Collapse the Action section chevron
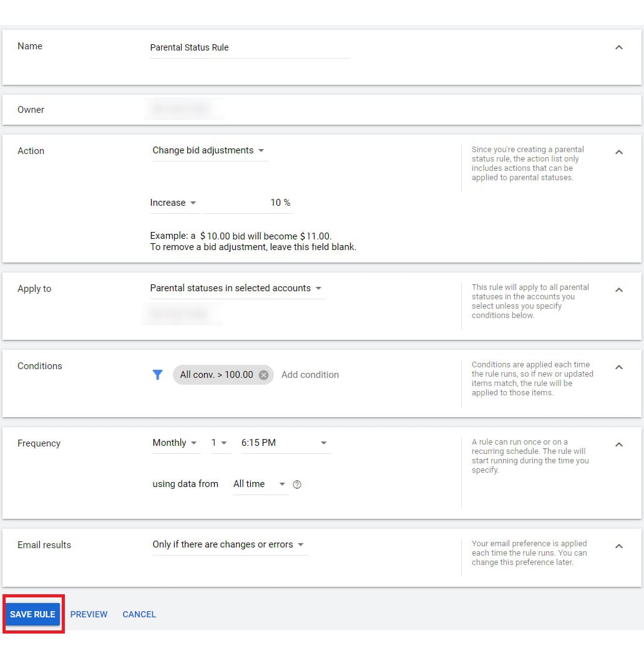The width and height of the screenshot is (644, 661). point(618,152)
